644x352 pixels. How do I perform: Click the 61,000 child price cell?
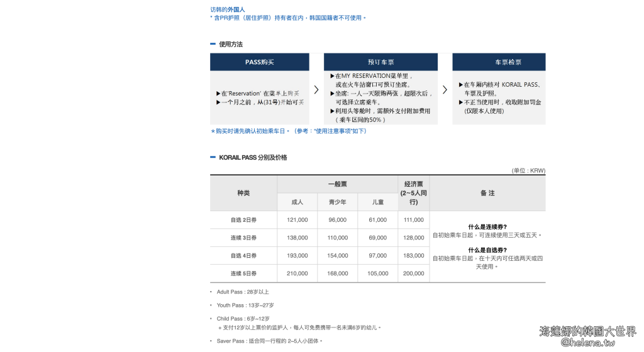pyautogui.click(x=377, y=220)
